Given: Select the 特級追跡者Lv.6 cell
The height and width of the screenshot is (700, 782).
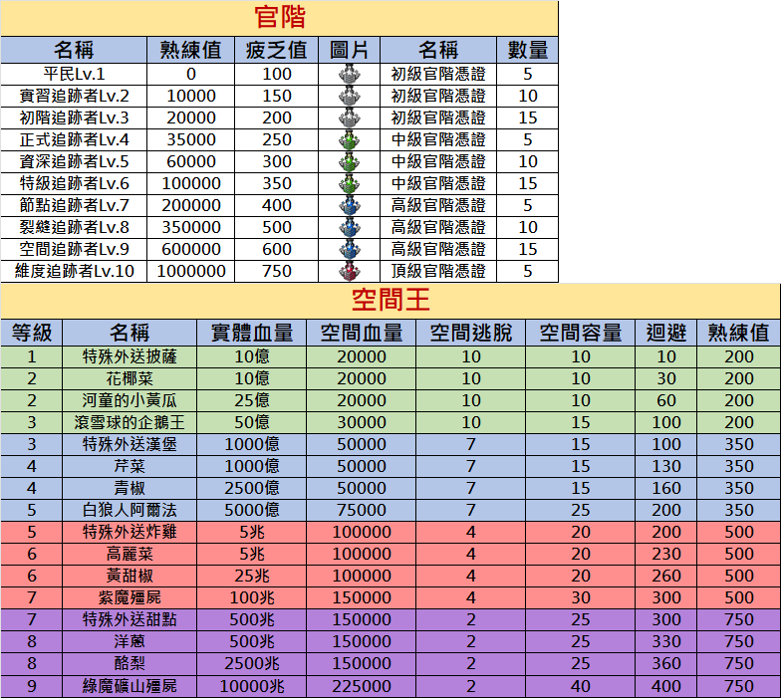Looking at the screenshot, I should pyautogui.click(x=74, y=183).
